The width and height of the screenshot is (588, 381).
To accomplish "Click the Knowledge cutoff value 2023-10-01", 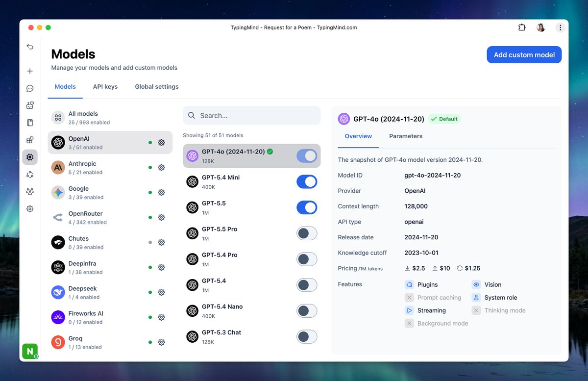I will [421, 253].
